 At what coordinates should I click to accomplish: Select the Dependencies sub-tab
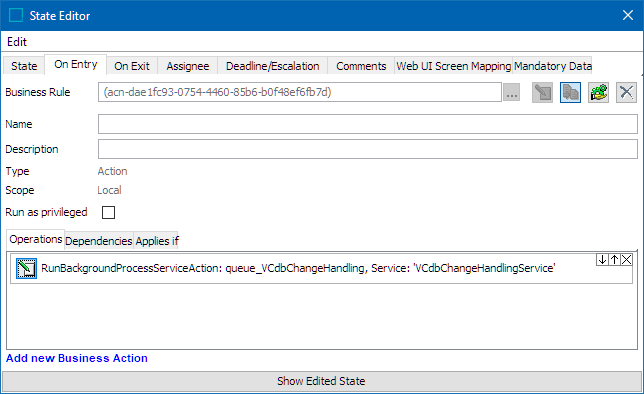pos(99,241)
